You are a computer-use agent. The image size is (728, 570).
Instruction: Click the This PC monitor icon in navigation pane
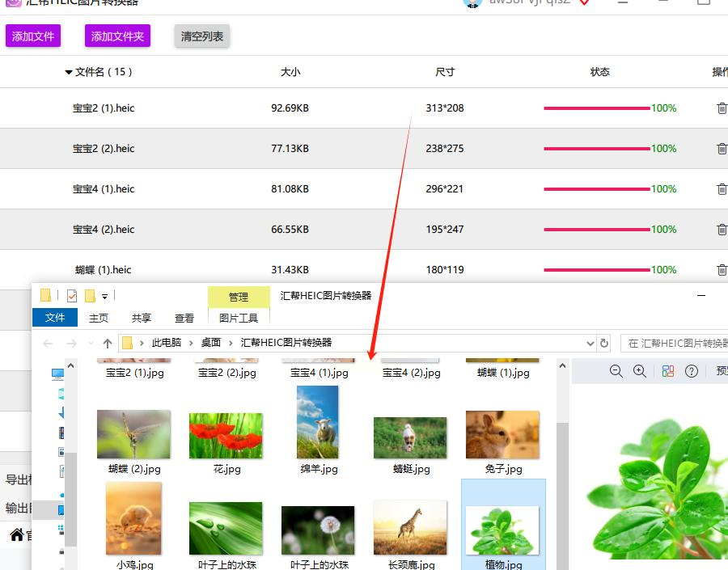click(58, 374)
